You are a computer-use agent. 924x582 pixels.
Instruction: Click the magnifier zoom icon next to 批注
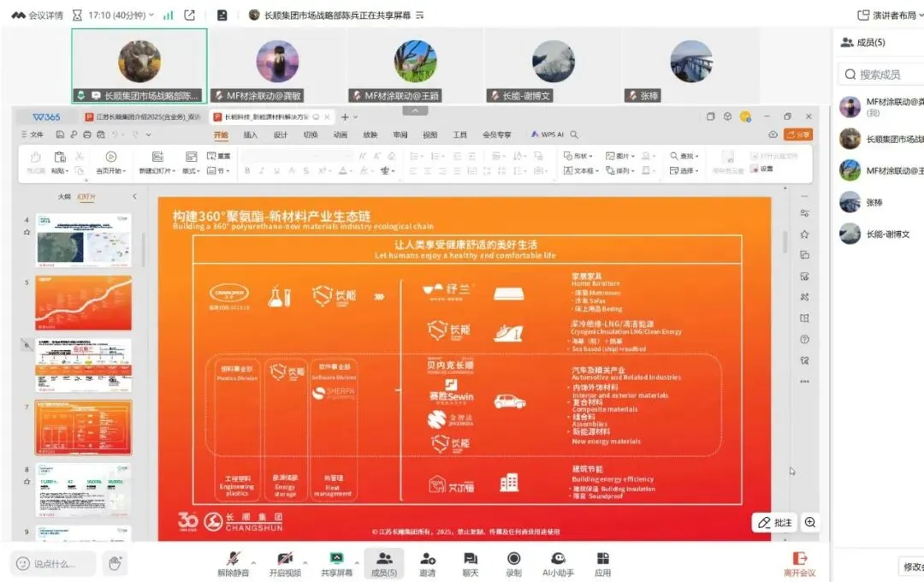coord(810,522)
